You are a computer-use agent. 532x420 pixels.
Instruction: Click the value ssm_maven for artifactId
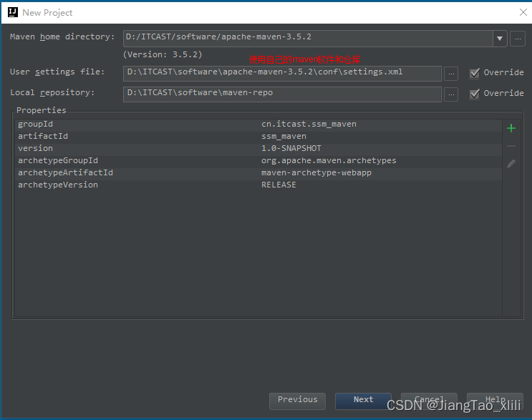click(x=284, y=137)
